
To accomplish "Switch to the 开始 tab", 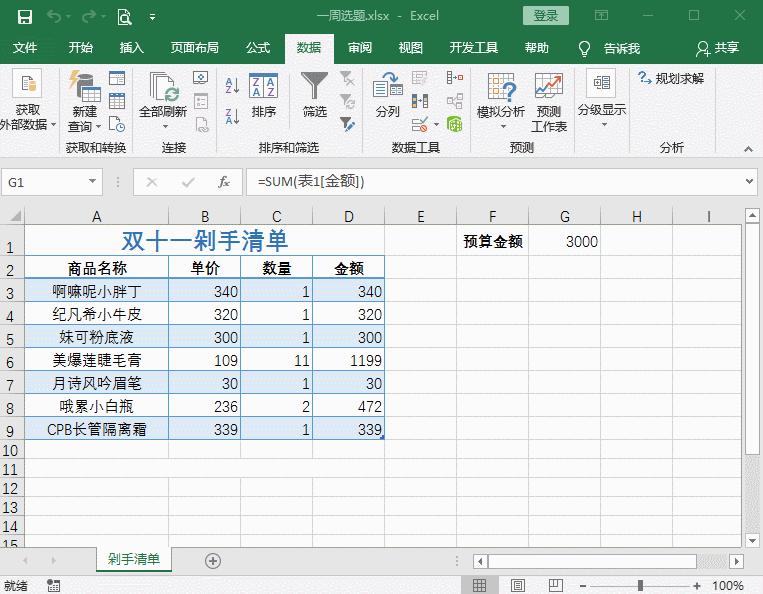I will [80, 48].
